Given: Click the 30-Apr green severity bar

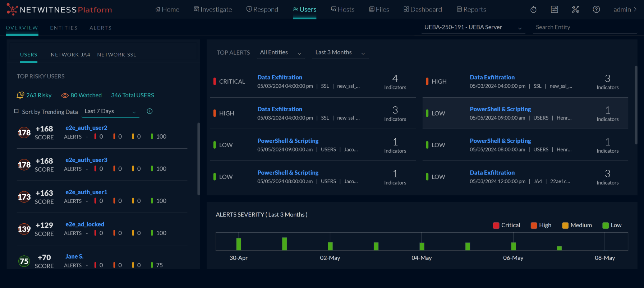Looking at the screenshot, I should tap(239, 244).
